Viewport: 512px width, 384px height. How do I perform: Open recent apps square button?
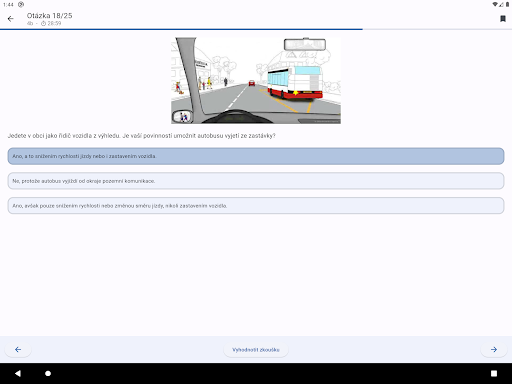tap(494, 373)
